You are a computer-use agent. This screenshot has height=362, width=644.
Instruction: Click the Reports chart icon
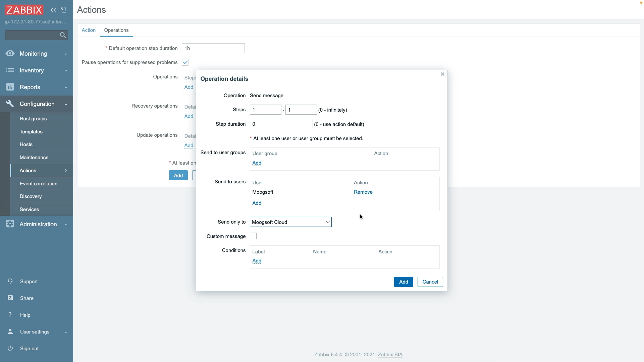(10, 87)
